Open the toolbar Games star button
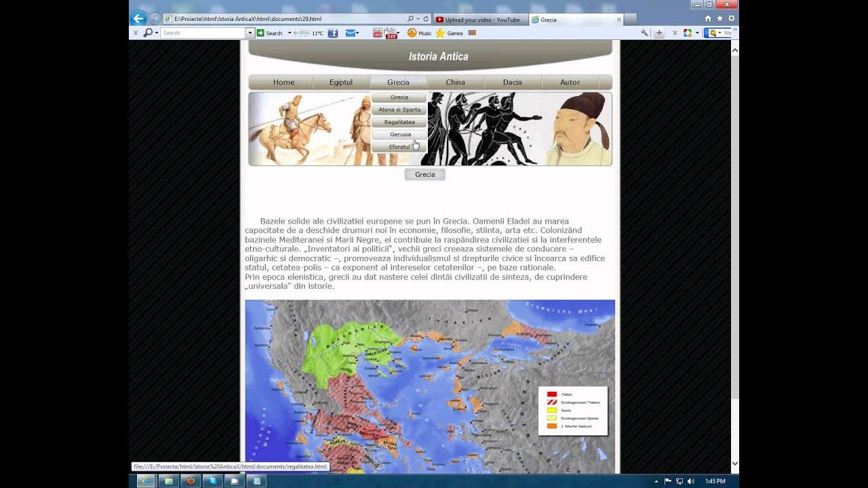This screenshot has height=488, width=868. 450,33
